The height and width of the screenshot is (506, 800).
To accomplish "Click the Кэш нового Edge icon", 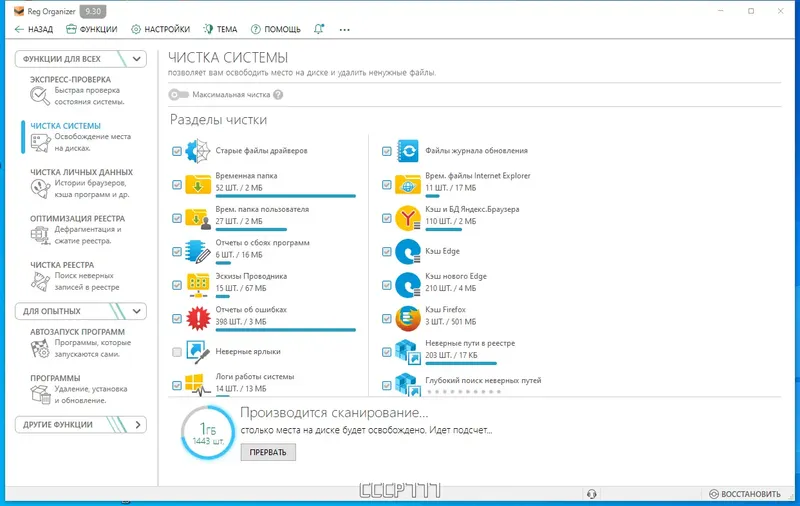I will [408, 285].
